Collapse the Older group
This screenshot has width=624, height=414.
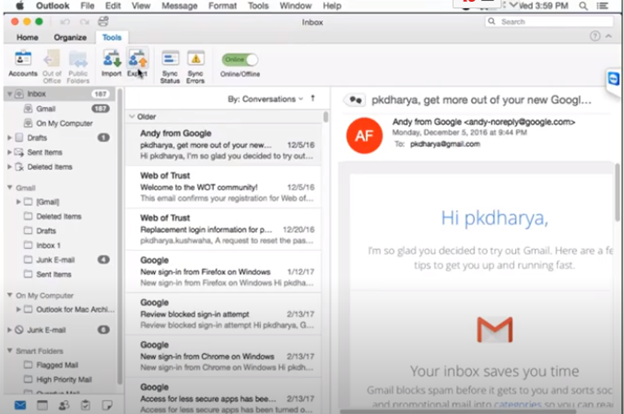(132, 117)
